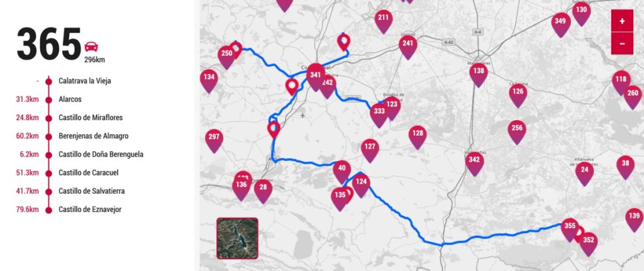Image resolution: width=644 pixels, height=271 pixels.
Task: Click map pin labeled 138
Action: pos(479,74)
